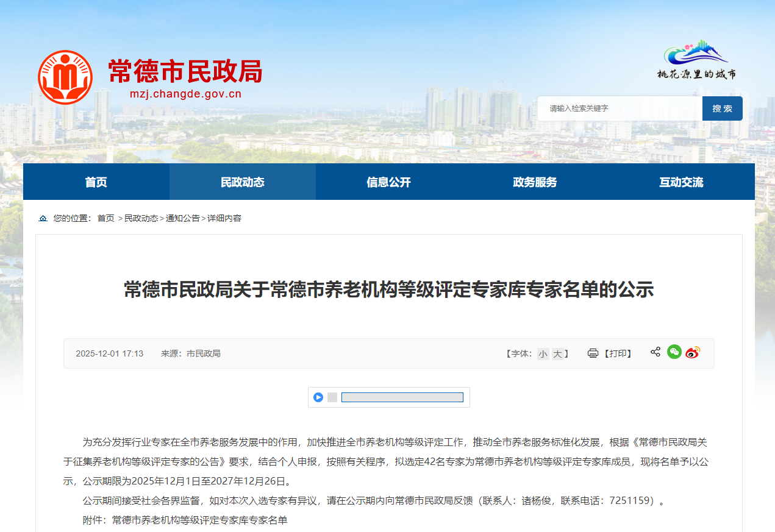775x532 pixels.
Task: Open the 政务服务 navigation menu
Action: pos(535,182)
